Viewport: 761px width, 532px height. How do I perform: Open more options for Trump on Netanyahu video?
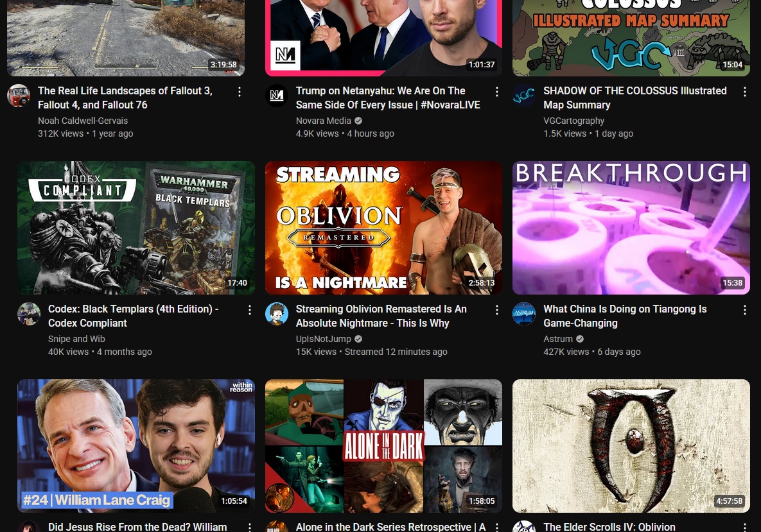coord(496,92)
